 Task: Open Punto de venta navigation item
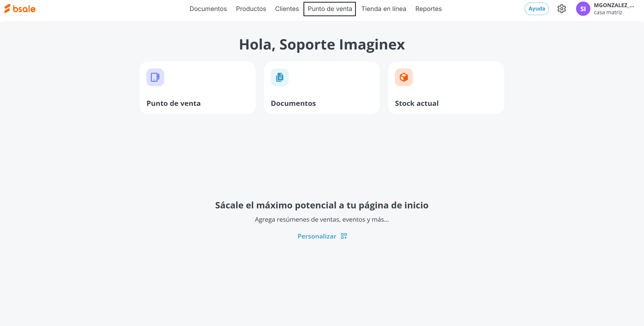coord(330,9)
